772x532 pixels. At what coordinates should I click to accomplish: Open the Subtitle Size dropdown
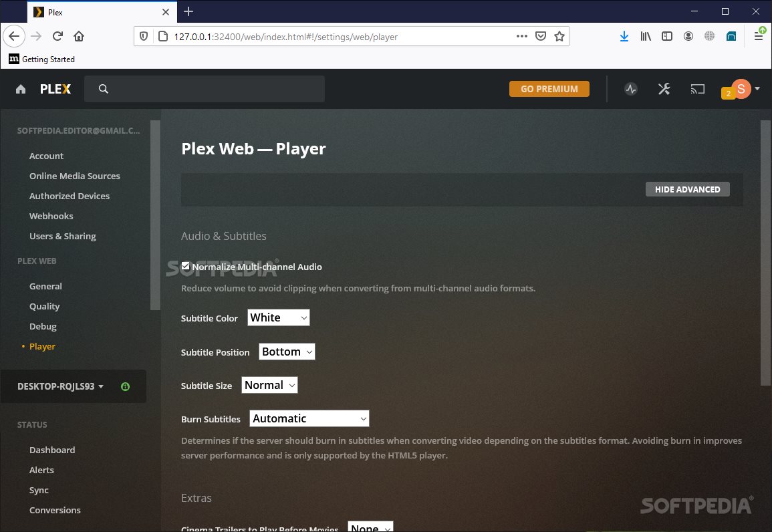pyautogui.click(x=270, y=386)
